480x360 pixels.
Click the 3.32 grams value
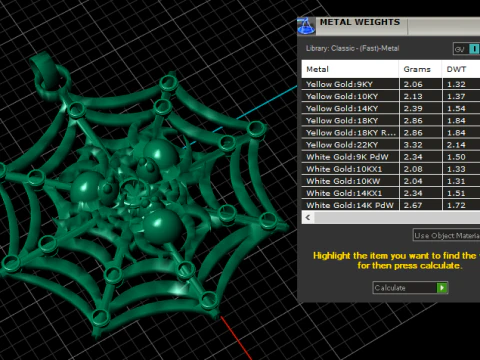(x=413, y=145)
